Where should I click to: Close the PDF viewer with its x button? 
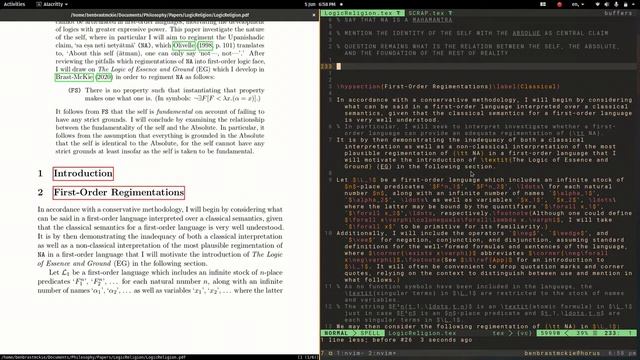pyautogui.click(x=314, y=15)
